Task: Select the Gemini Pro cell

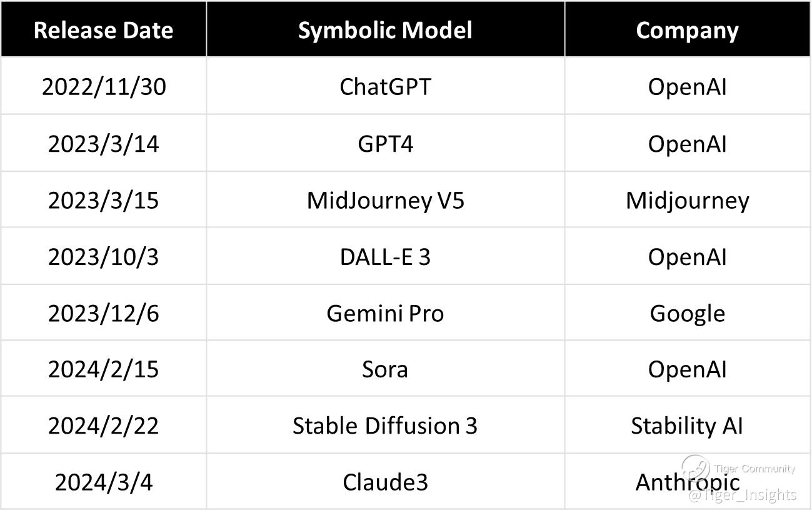Action: (385, 313)
